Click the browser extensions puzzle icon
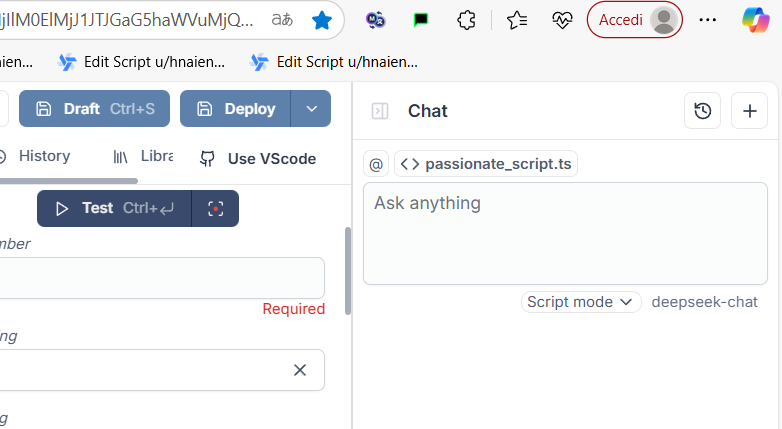 (x=466, y=20)
